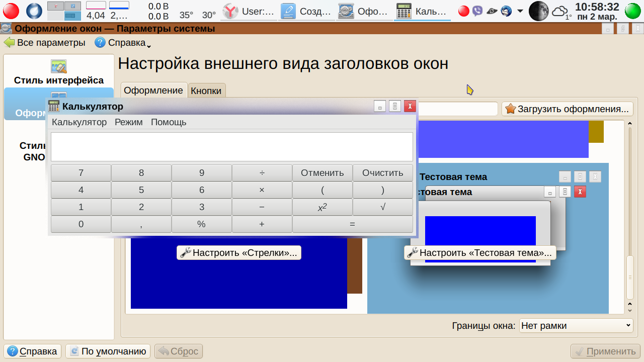Open the Справка toolbar menu
This screenshot has height=362, width=644.
123,43
